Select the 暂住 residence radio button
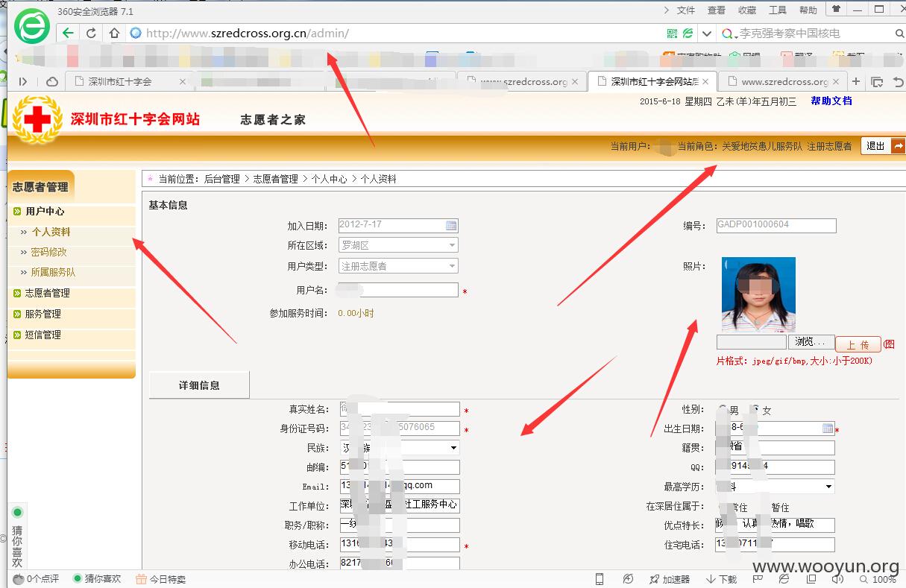906x588 pixels. point(765,507)
